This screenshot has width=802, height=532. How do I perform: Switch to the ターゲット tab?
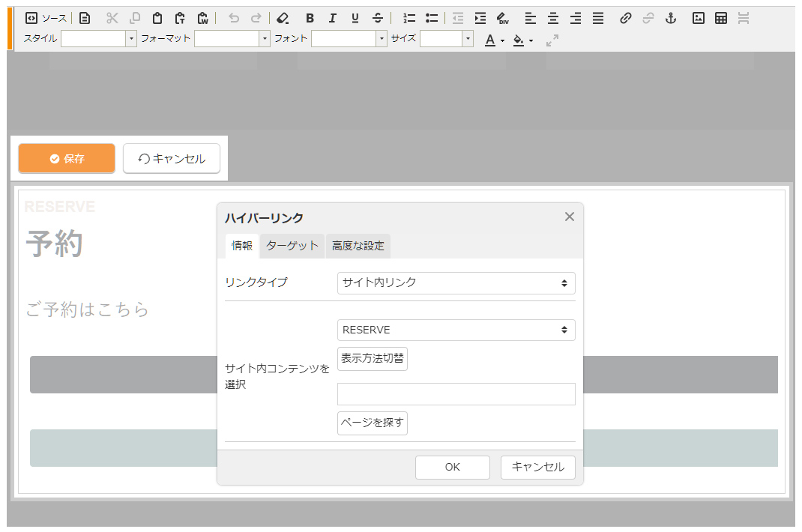coord(292,246)
